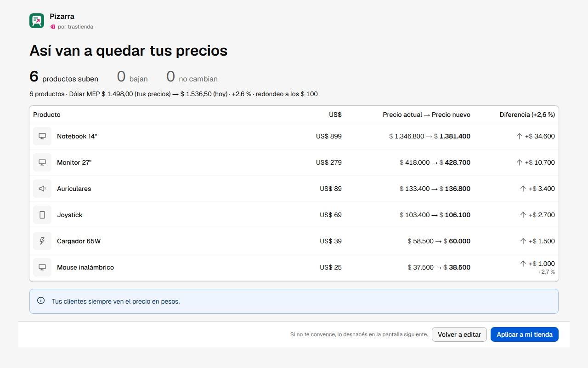Click the up arrow in Joystick row
588x368 pixels.
[x=523, y=215]
